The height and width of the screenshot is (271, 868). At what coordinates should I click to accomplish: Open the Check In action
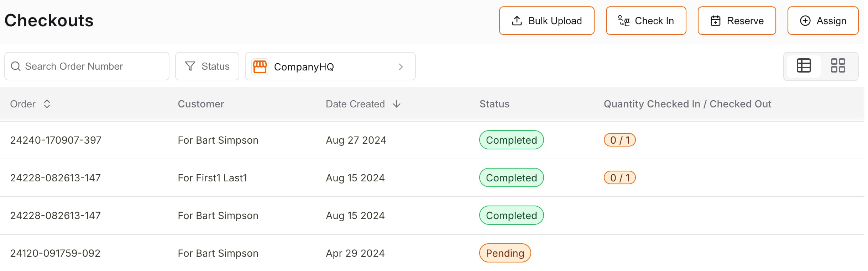646,21
